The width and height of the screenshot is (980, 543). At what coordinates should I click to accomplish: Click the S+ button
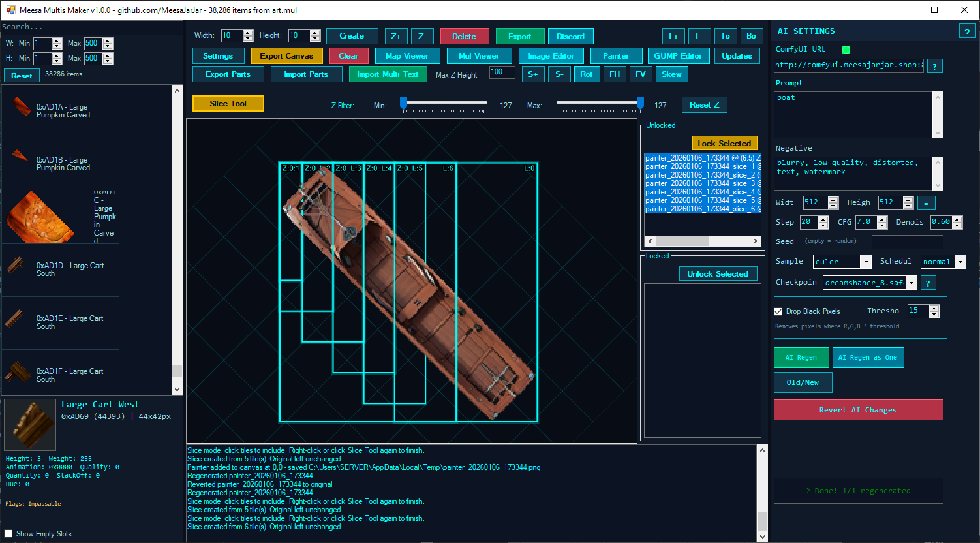(x=533, y=74)
